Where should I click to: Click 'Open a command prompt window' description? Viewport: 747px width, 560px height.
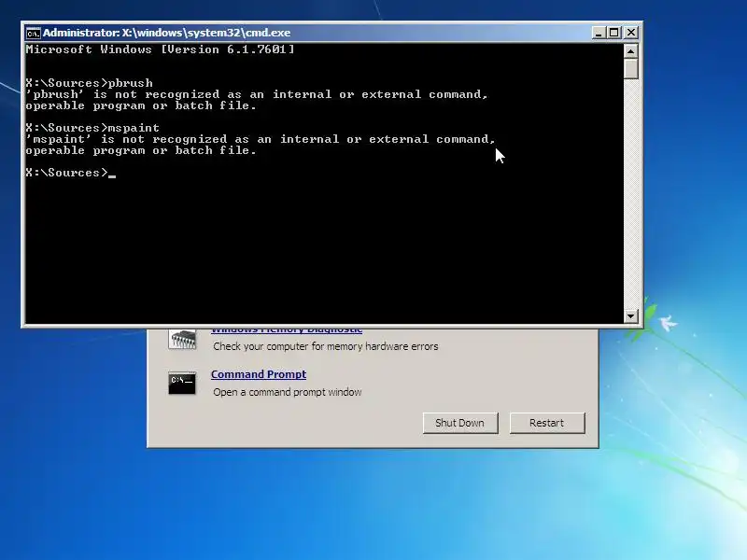tap(288, 392)
